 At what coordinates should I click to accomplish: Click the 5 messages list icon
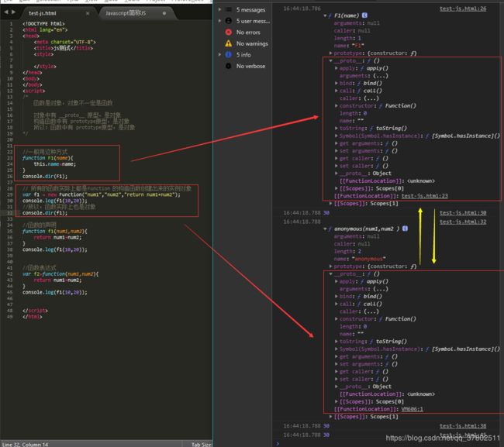[229, 9]
